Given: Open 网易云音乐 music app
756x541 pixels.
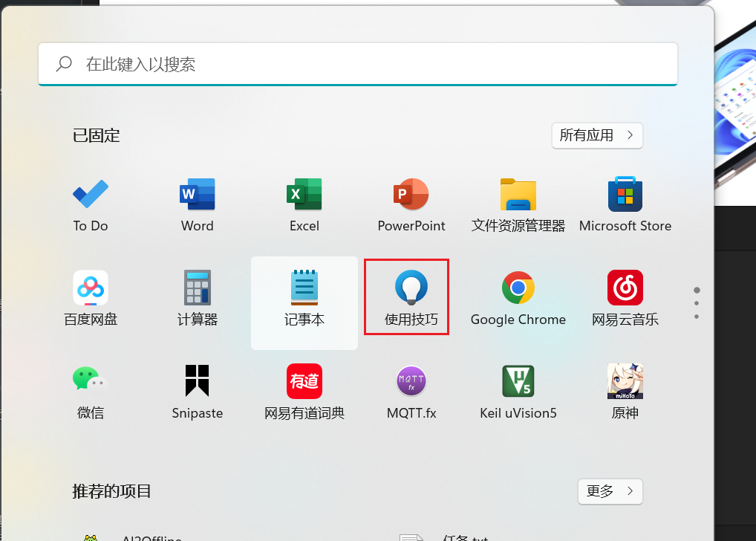Looking at the screenshot, I should pyautogui.click(x=625, y=299).
